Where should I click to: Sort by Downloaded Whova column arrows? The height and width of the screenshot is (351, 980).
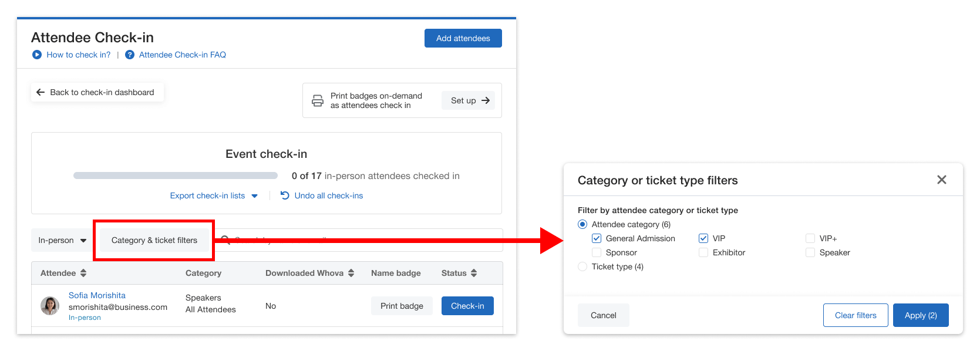(351, 273)
